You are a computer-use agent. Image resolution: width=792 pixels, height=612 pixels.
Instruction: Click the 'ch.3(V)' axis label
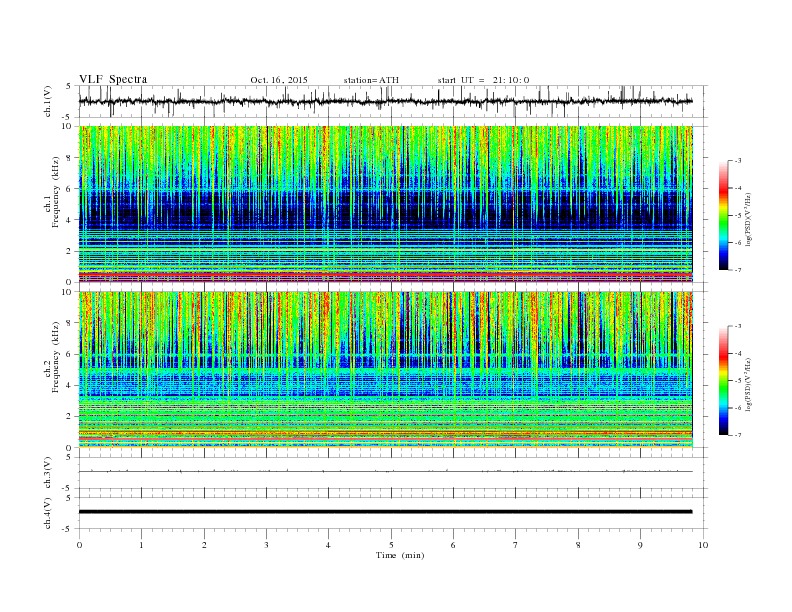pyautogui.click(x=48, y=472)
